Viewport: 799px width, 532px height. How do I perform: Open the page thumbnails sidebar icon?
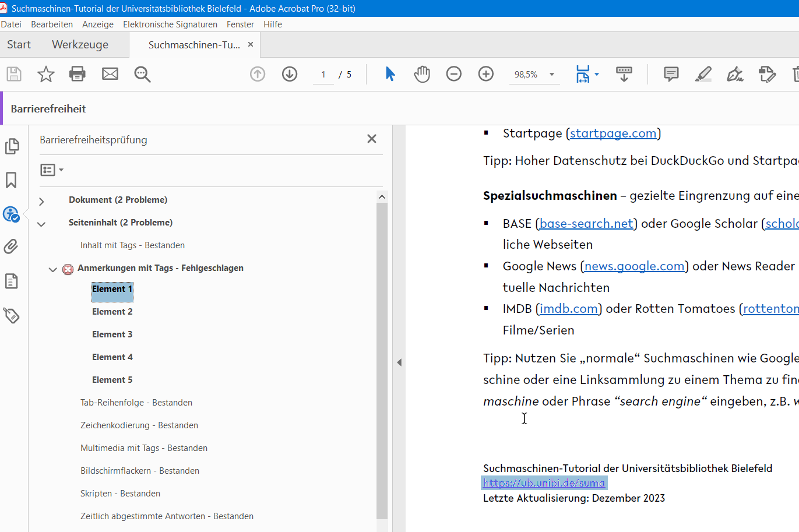[12, 146]
